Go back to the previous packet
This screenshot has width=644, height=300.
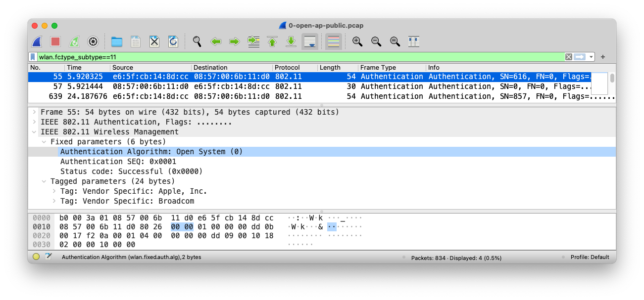(216, 42)
